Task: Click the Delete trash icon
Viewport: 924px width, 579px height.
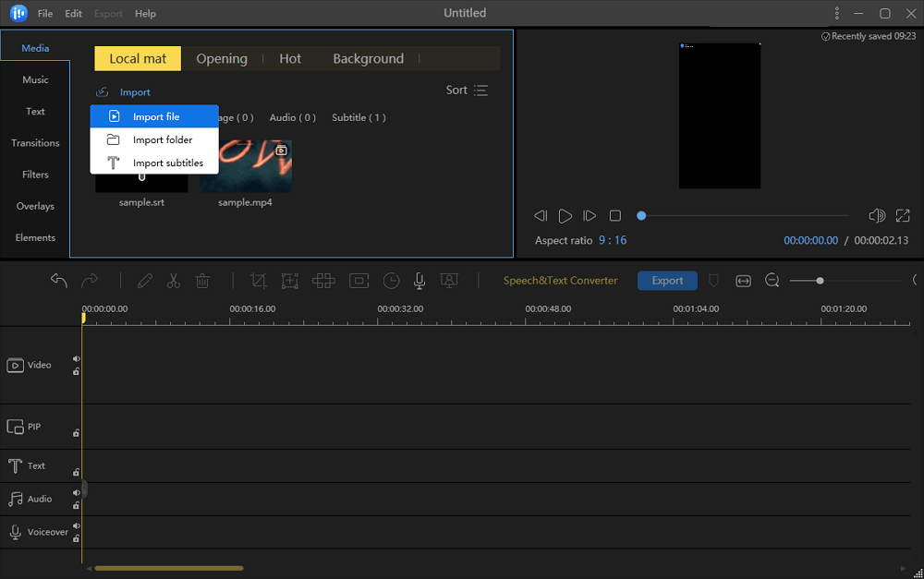Action: [202, 281]
